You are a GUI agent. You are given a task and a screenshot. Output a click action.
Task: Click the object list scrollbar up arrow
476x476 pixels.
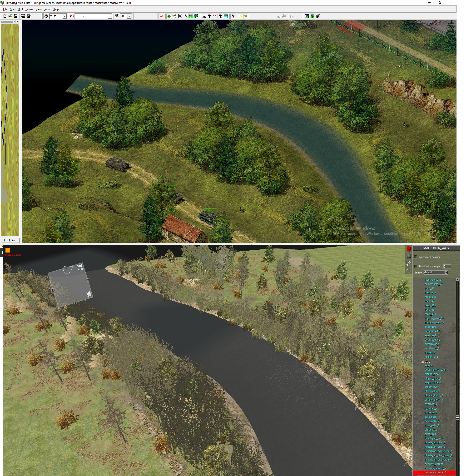[x=457, y=279]
